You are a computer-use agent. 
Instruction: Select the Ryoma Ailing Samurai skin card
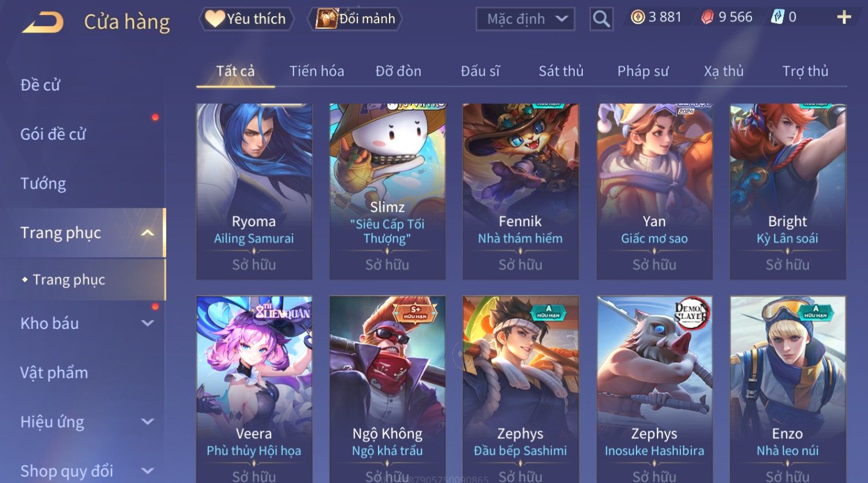(x=254, y=192)
